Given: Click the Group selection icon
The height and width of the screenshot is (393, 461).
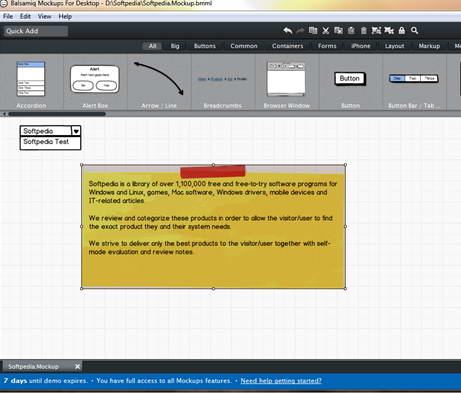Looking at the screenshot, I should [x=376, y=31].
